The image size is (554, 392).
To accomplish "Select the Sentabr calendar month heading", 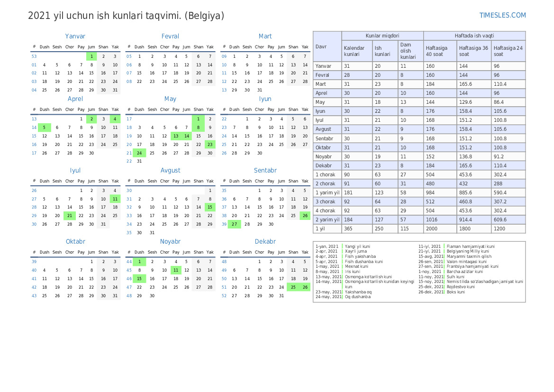I will coord(265,170).
